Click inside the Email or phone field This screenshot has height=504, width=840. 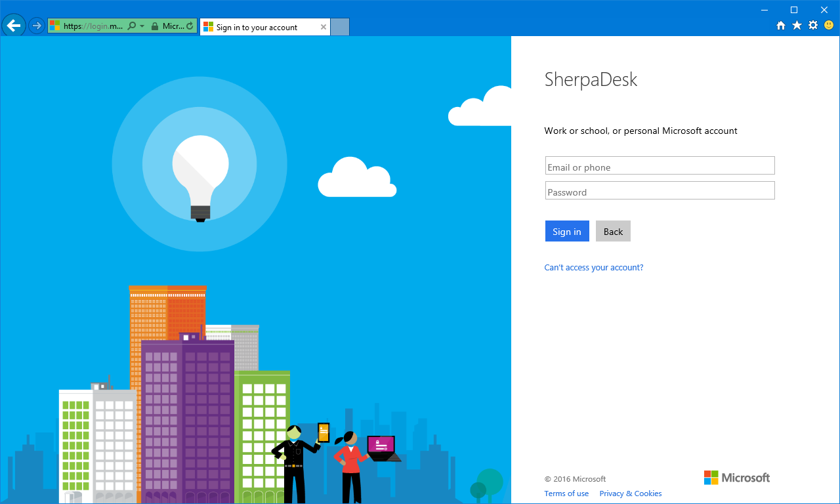click(x=659, y=165)
